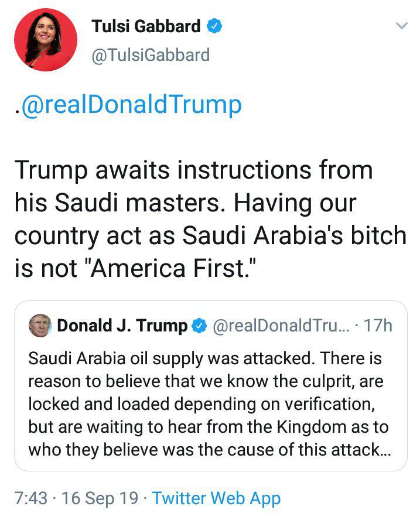
Task: Open Tulsi Gabbard's profile picture
Action: click(x=46, y=40)
